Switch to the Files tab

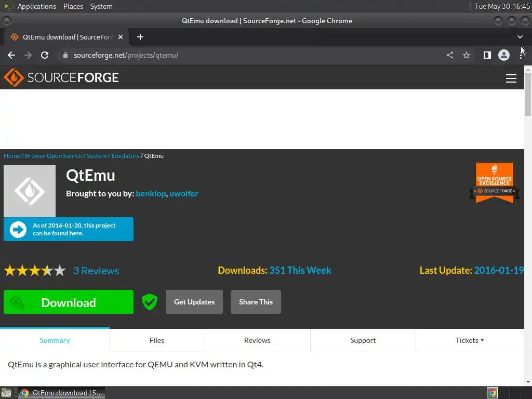coord(157,340)
